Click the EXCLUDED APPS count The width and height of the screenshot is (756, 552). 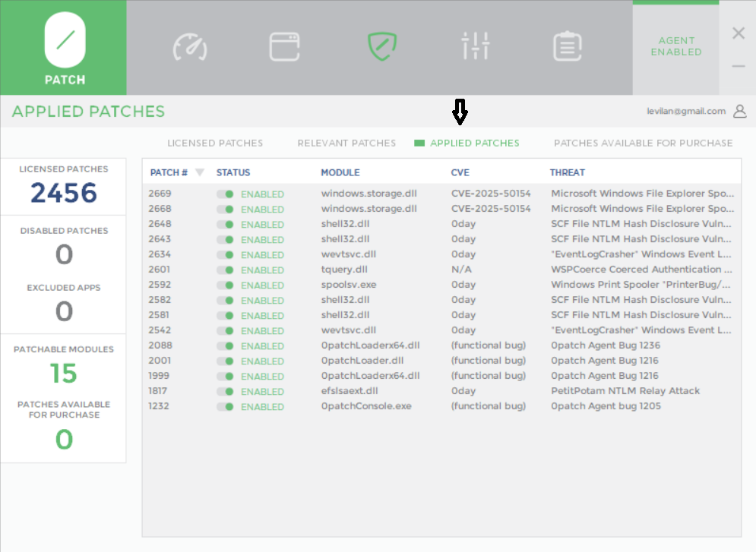[64, 311]
